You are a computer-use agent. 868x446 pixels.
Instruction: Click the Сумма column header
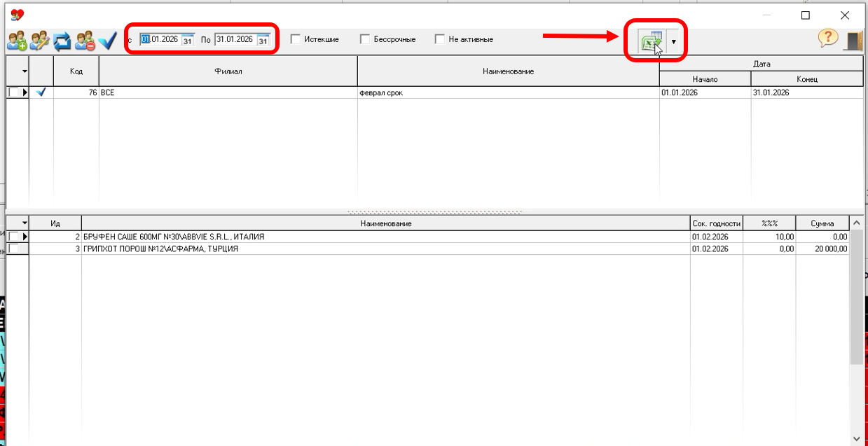pos(822,223)
